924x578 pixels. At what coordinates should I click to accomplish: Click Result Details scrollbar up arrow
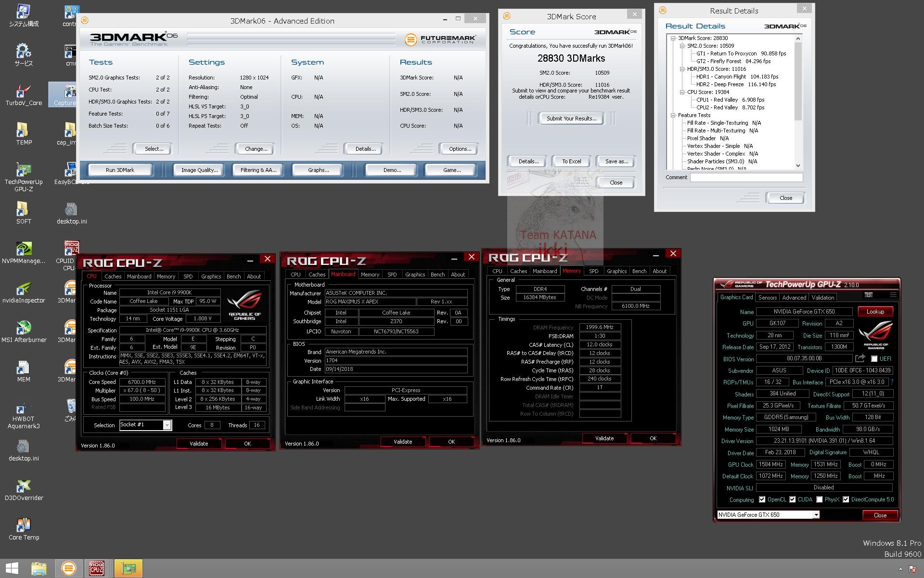tap(798, 39)
